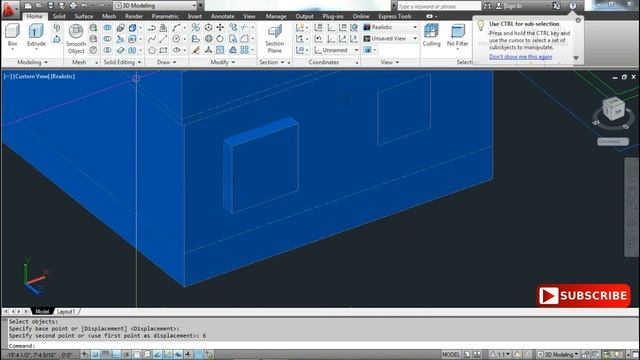Viewport: 640px width, 360px height.
Task: Click the ViewCube navigation cube
Action: (x=613, y=109)
